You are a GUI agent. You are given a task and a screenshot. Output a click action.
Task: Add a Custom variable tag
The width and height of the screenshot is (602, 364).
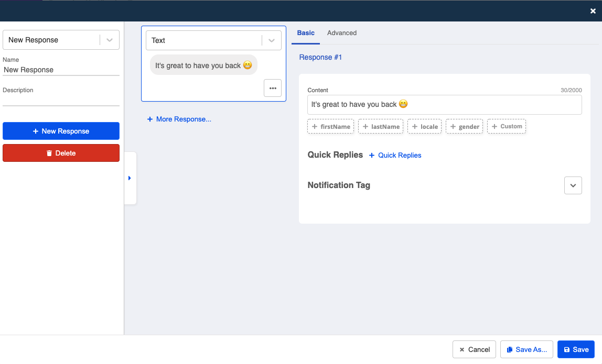506,127
